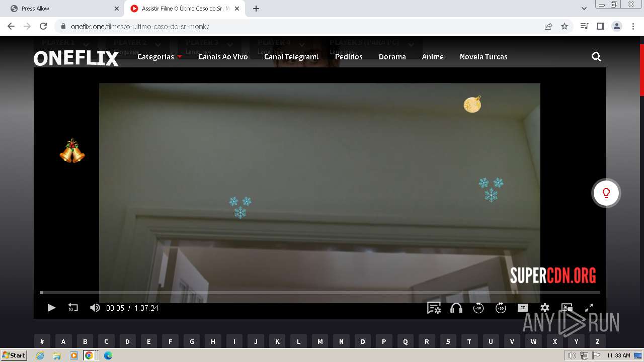The image size is (644, 362).
Task: Open player settings gear
Action: coord(545,308)
